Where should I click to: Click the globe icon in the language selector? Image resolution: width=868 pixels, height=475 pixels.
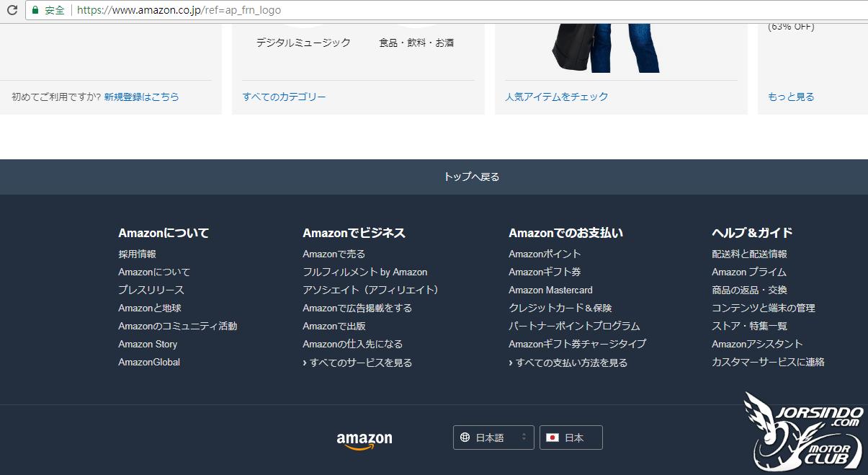[464, 437]
